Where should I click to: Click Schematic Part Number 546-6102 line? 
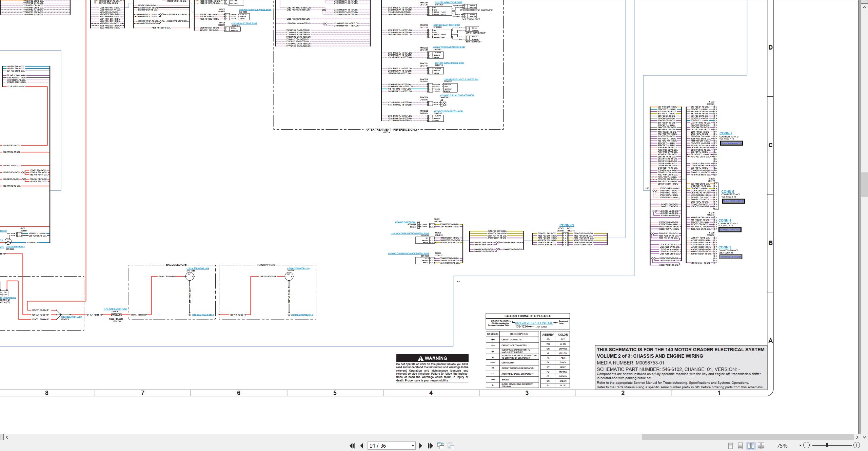668,369
